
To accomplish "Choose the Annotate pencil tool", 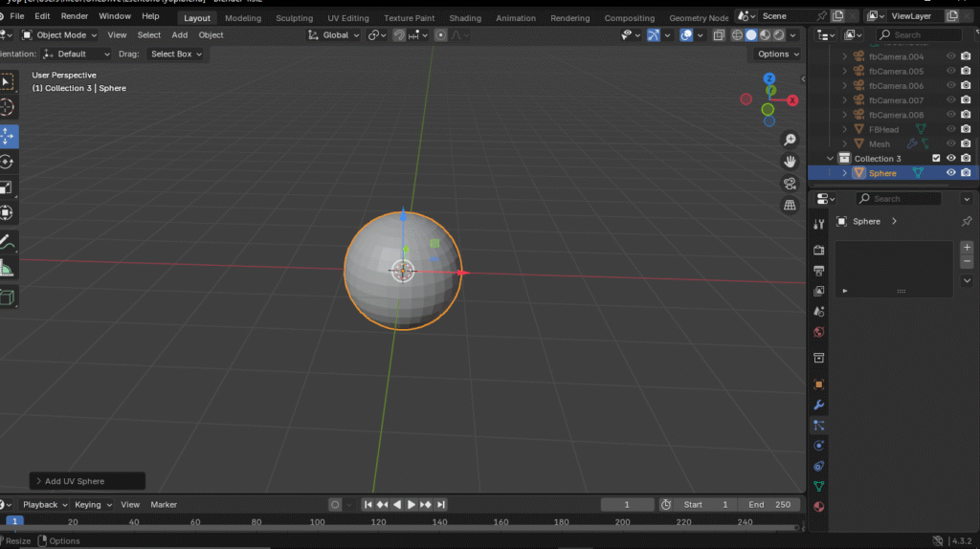I will [x=7, y=242].
